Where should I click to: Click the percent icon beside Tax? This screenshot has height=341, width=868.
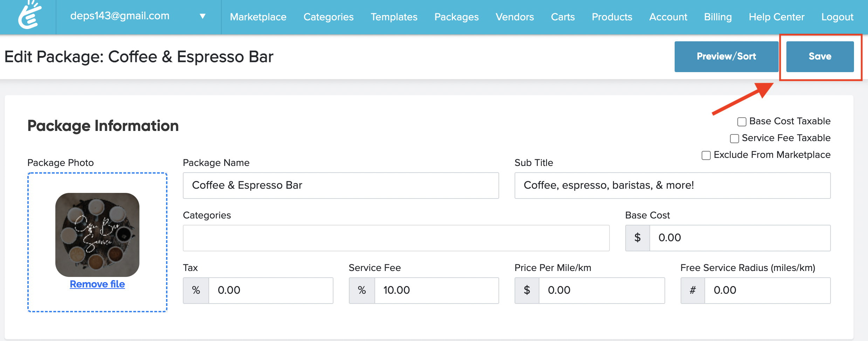click(196, 290)
